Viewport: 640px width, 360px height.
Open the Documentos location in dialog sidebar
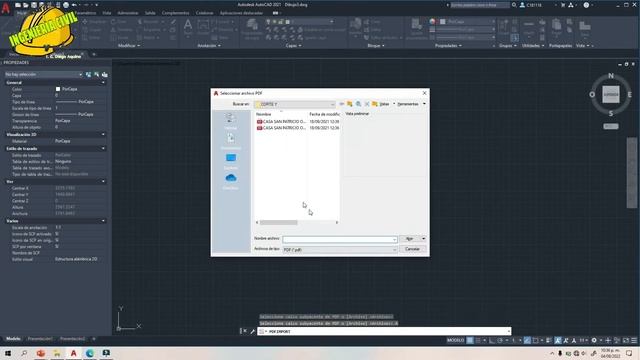click(230, 141)
